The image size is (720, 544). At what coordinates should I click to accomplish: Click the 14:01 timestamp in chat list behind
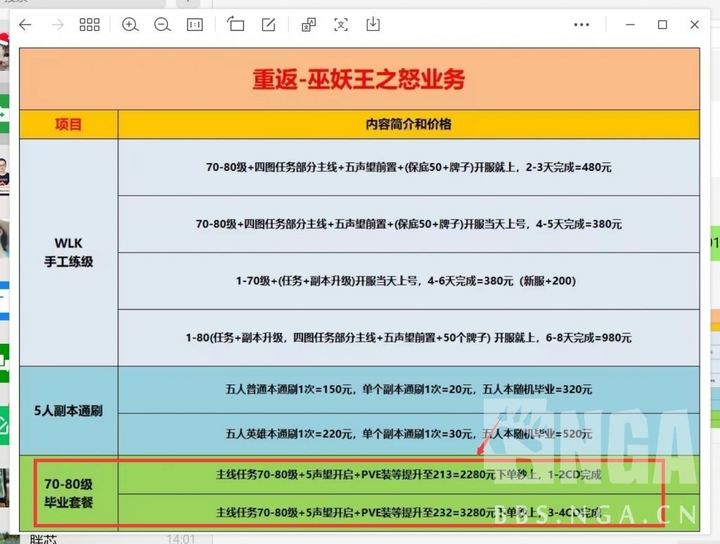181,538
